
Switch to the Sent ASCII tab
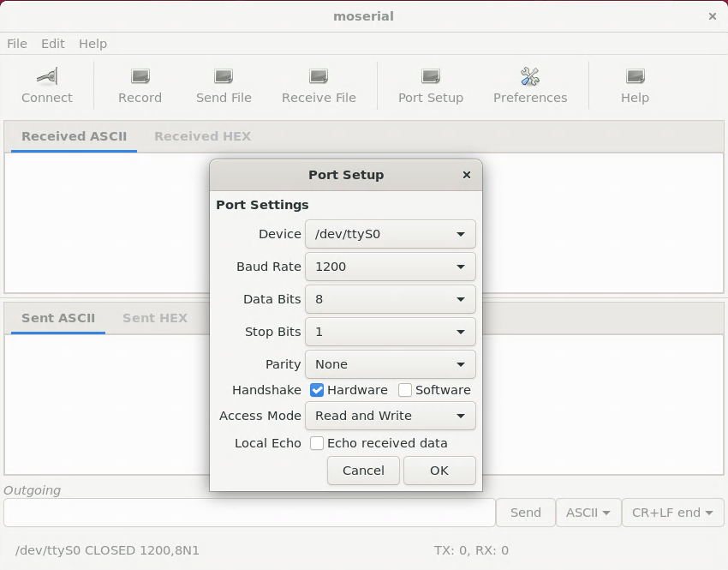tap(58, 318)
